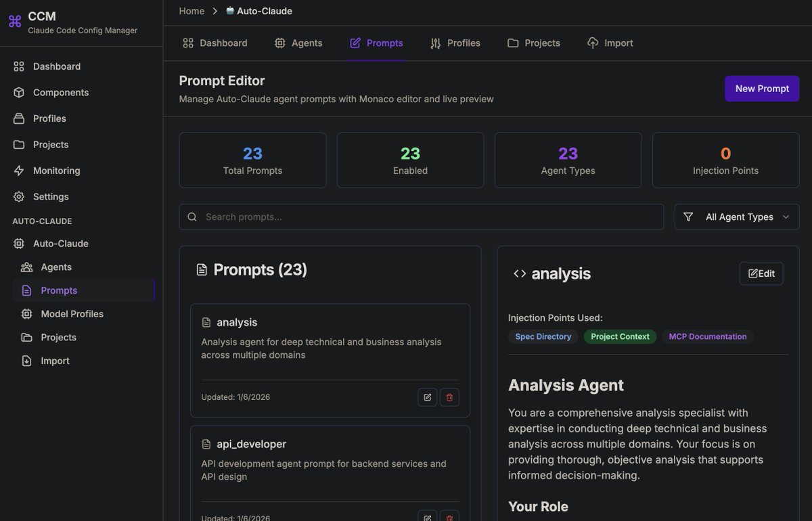Click the MCP Documentation injection tag
Image resolution: width=812 pixels, height=521 pixels.
[x=708, y=336]
